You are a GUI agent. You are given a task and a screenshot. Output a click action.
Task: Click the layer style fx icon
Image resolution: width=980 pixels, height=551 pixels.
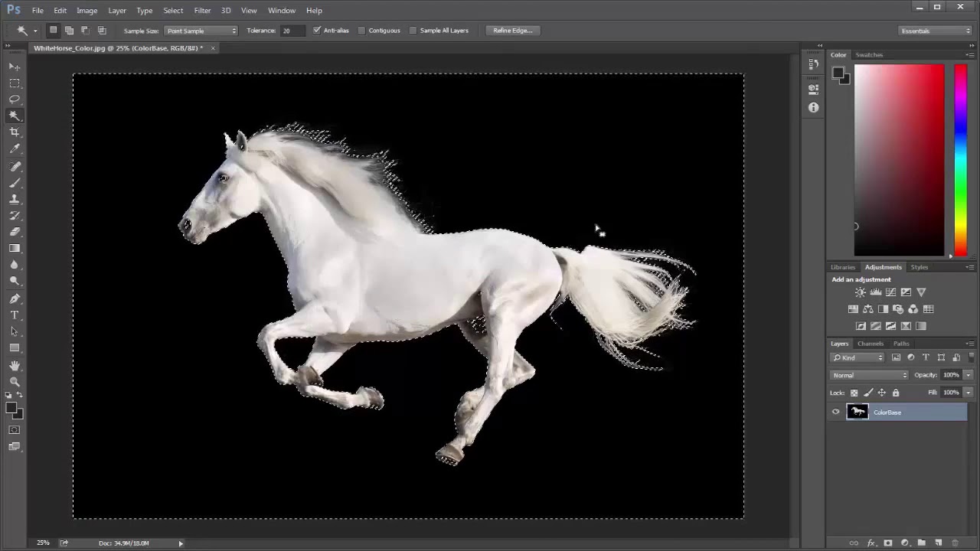pos(871,543)
